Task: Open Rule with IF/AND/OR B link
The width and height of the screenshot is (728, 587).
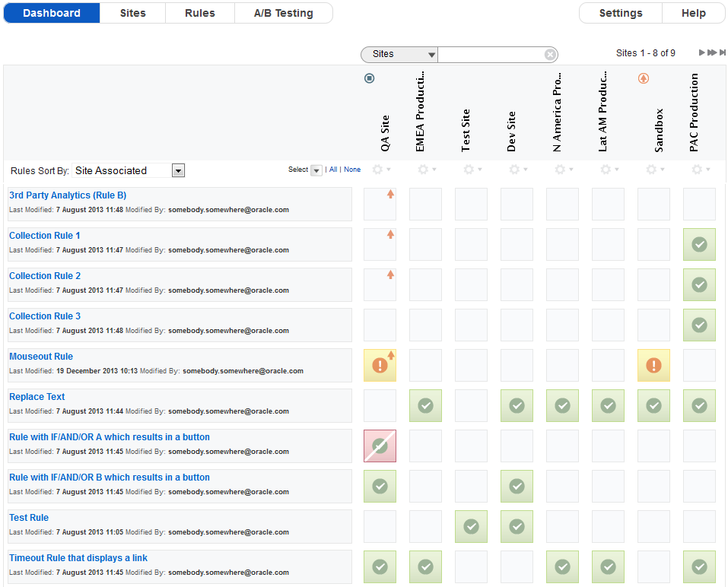Action: pyautogui.click(x=110, y=478)
